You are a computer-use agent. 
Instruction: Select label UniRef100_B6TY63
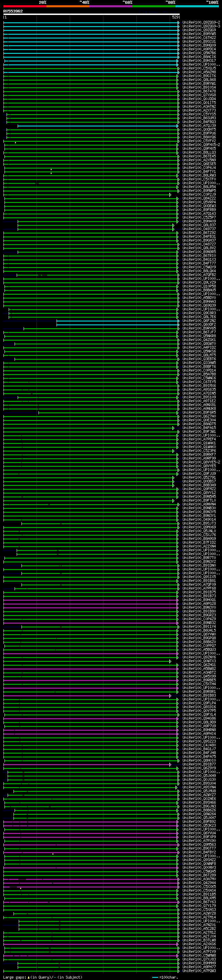coord(199,902)
